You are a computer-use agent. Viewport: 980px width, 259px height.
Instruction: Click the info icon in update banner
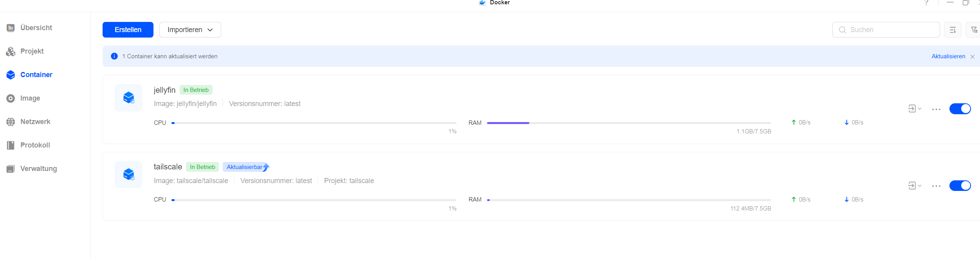click(x=114, y=56)
